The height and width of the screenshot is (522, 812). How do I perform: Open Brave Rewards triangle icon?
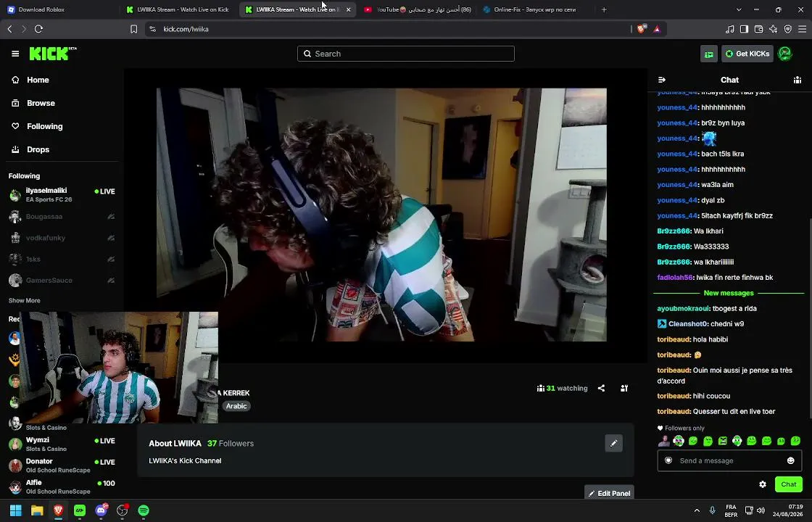657,29
